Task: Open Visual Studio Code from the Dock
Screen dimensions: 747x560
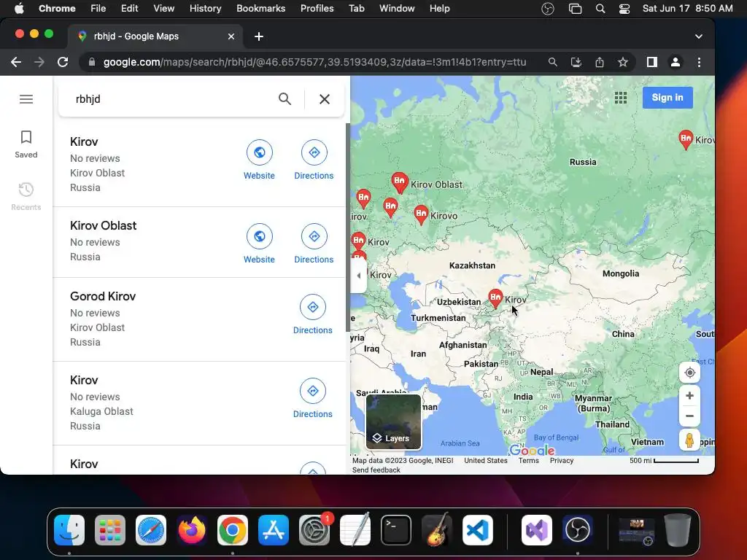Action: pos(478,530)
